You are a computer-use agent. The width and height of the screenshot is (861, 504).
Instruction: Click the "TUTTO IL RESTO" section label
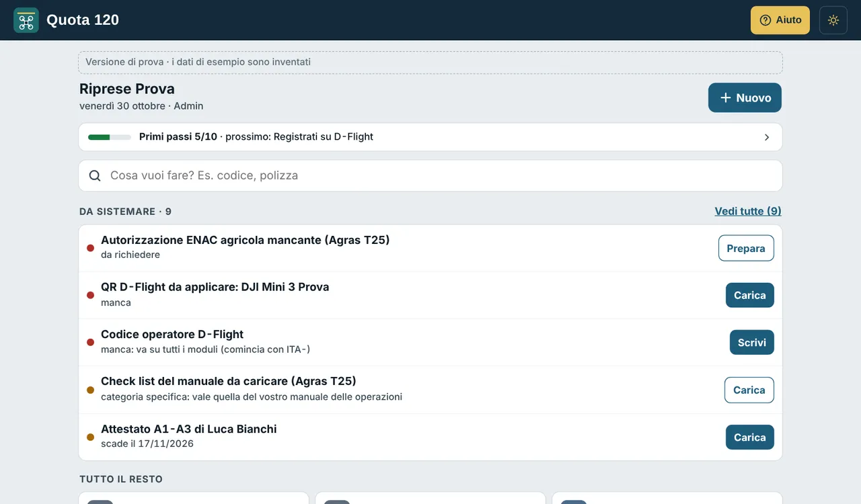point(121,479)
